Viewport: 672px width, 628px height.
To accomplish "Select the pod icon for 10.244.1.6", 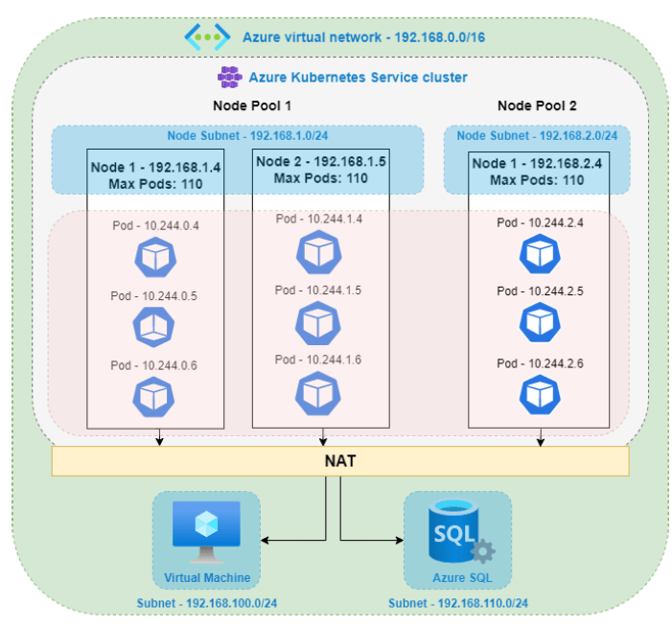I will click(x=318, y=394).
